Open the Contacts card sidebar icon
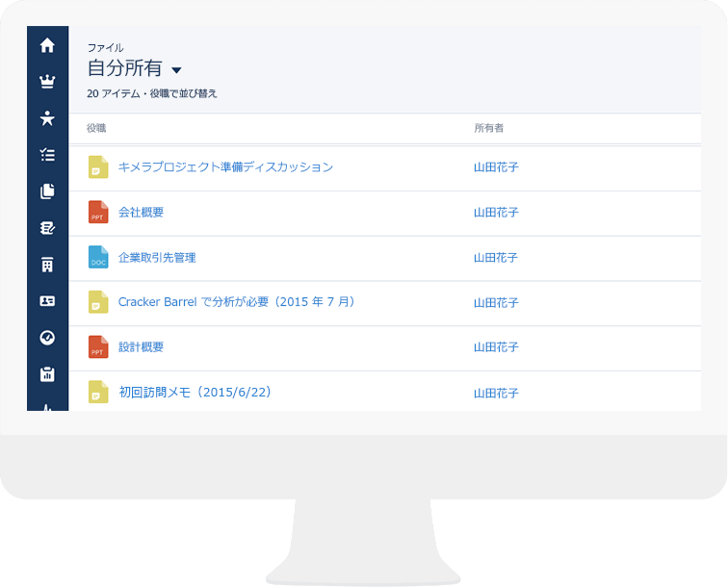The image size is (728, 587). point(47,301)
